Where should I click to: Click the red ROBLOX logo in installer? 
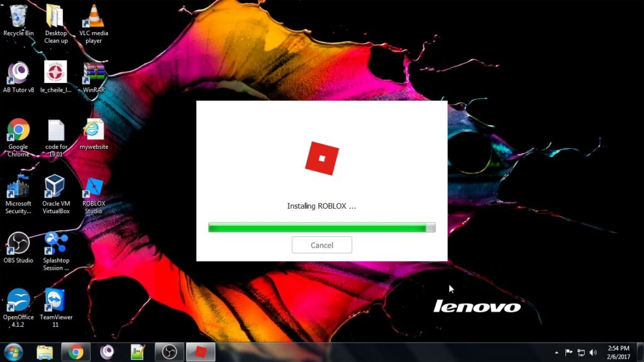pos(321,158)
